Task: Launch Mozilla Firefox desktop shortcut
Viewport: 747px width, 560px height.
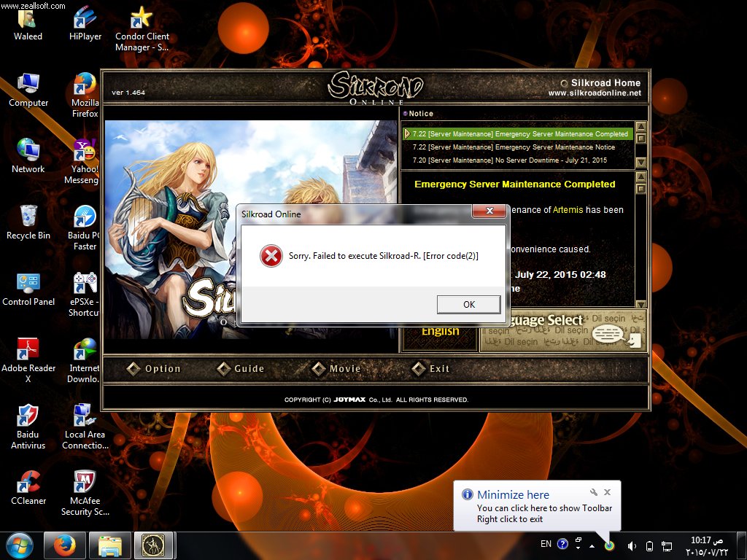Action: tap(85, 96)
